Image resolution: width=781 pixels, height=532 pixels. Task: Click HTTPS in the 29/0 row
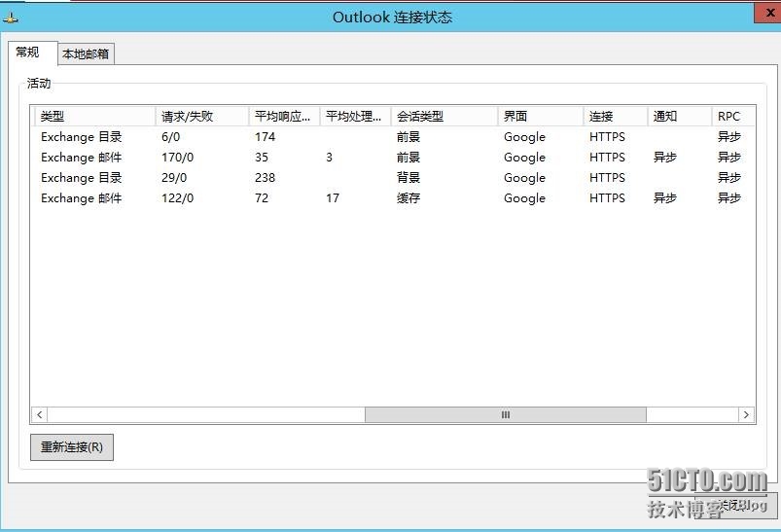pos(607,178)
